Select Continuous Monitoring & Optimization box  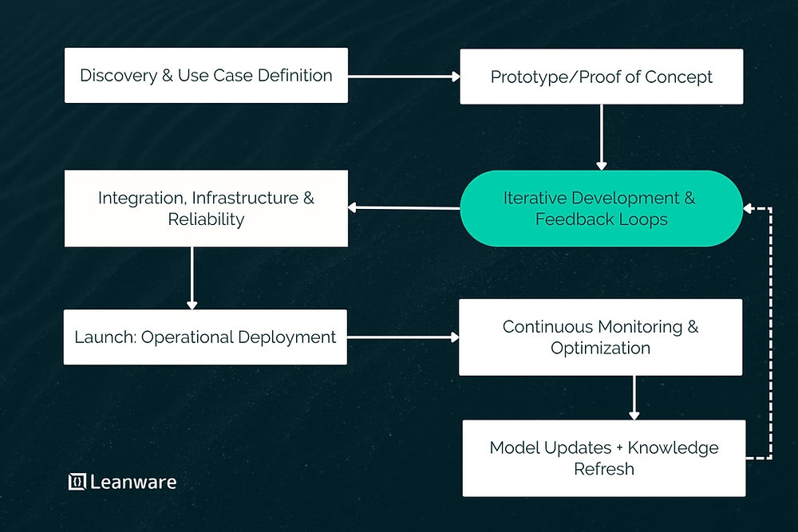coord(601,337)
